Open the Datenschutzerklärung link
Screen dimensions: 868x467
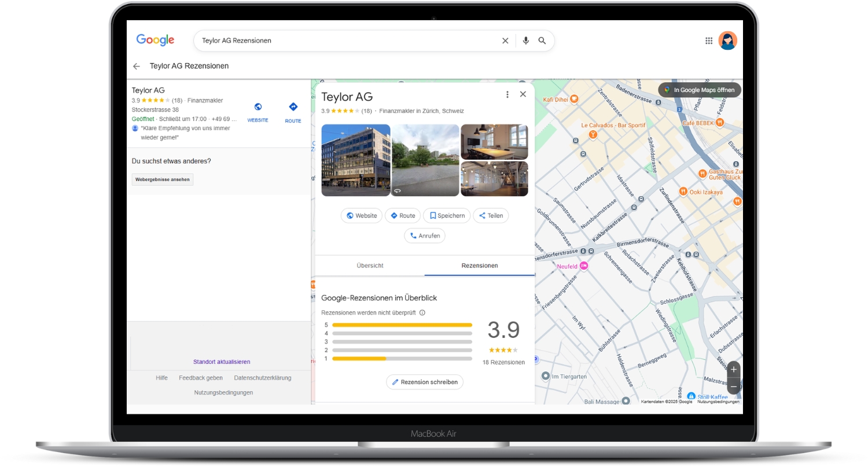263,378
